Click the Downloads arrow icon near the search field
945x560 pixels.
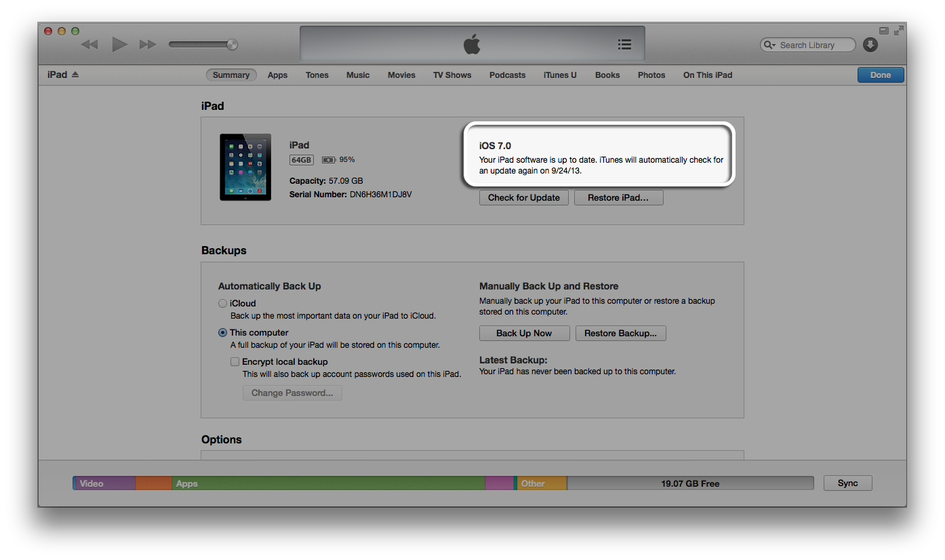coord(870,45)
